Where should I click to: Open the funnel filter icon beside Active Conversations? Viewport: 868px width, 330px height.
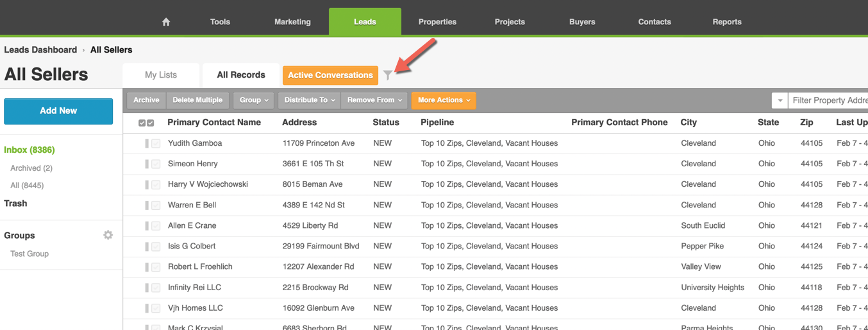tap(388, 75)
